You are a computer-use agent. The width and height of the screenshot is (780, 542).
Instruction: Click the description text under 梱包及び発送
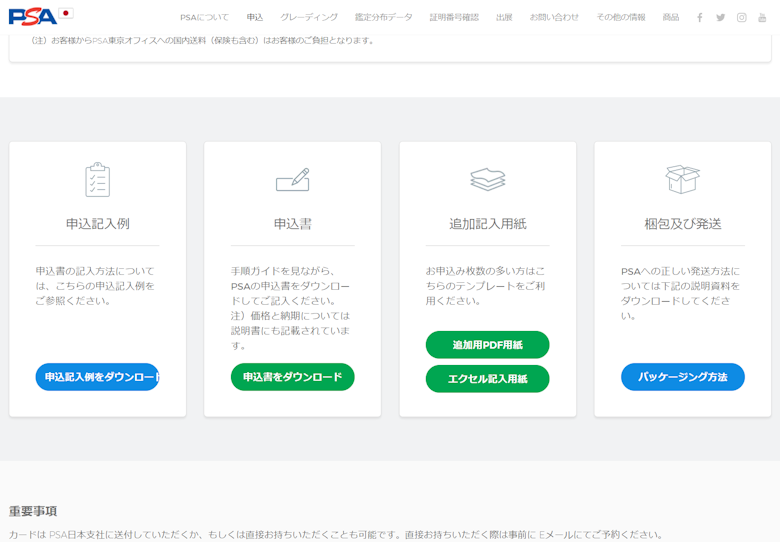click(681, 293)
